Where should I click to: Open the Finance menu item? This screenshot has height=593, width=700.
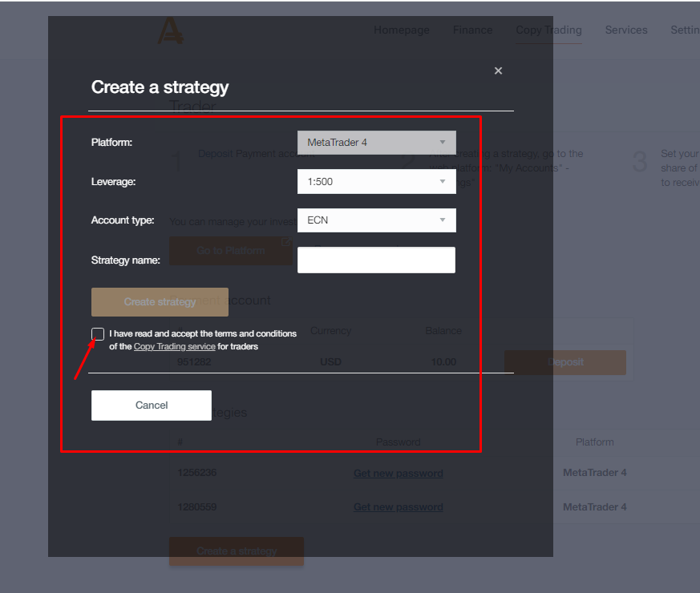pyautogui.click(x=472, y=30)
